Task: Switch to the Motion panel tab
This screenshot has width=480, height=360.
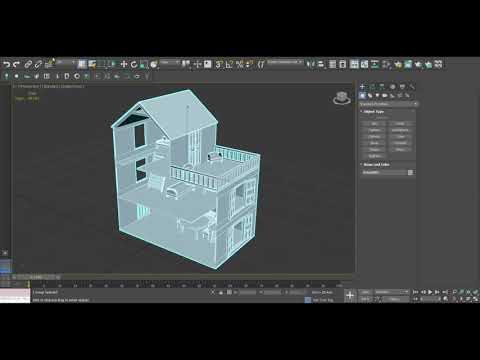Action: [392, 87]
